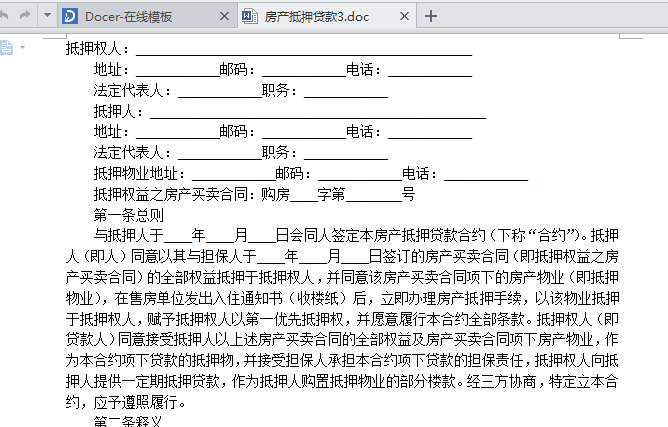The height and width of the screenshot is (427, 668).
Task: Click the heading 第二条释义
Action: pos(129,421)
